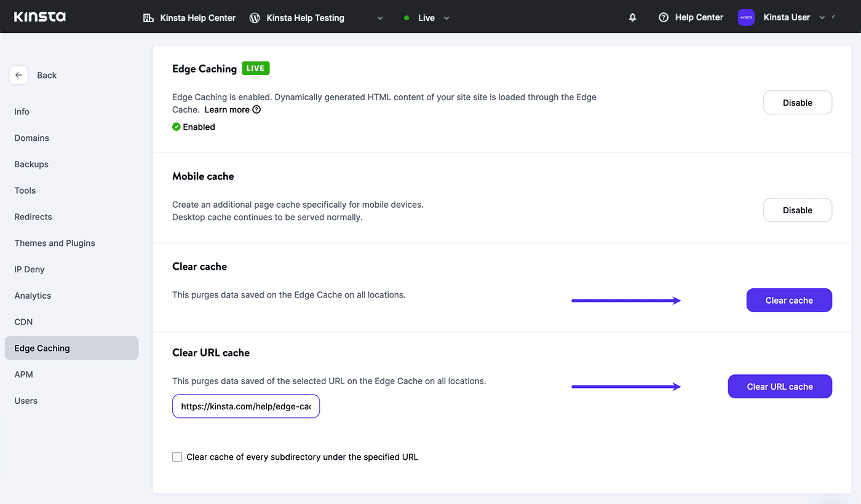Image resolution: width=861 pixels, height=504 pixels.
Task: Click the back arrow above the sidebar
Action: pos(18,74)
